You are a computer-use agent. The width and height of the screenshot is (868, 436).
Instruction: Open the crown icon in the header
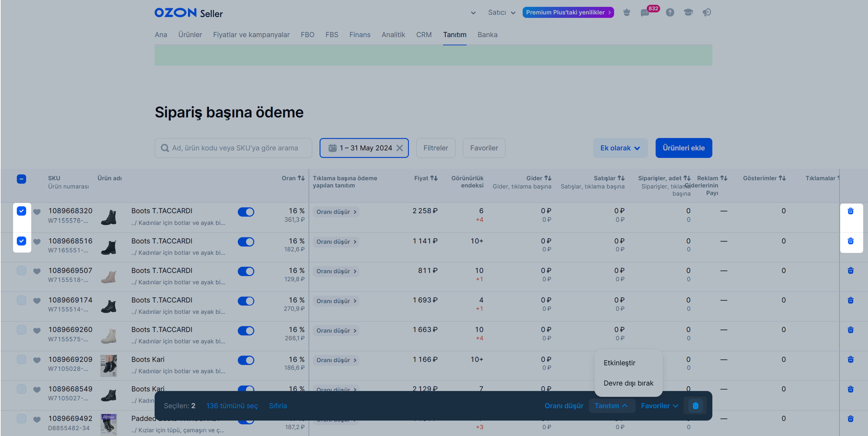tap(627, 13)
